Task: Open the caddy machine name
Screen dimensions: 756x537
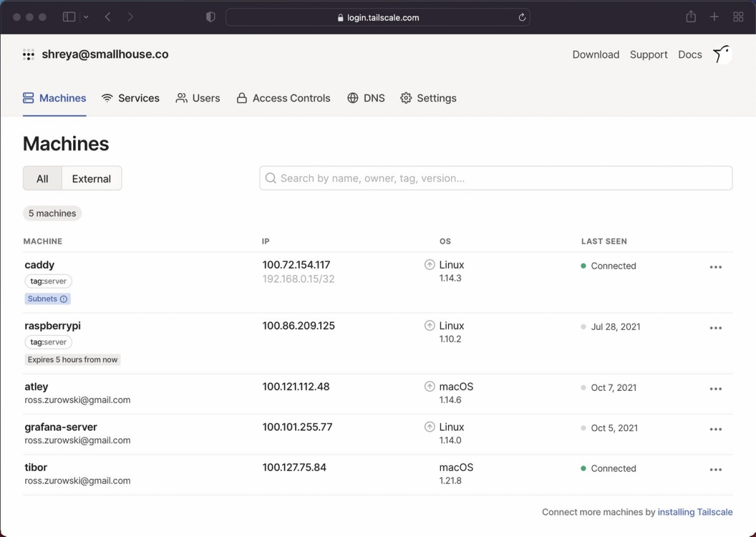Action: (40, 265)
